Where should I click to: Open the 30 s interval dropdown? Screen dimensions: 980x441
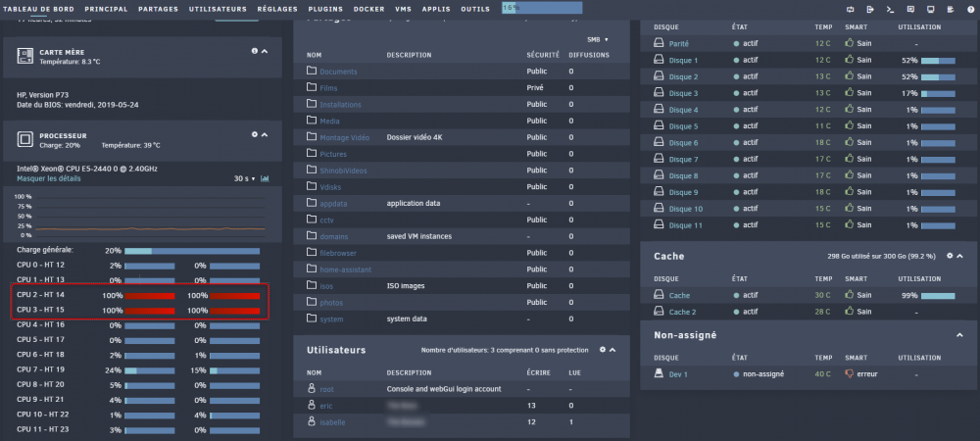click(x=244, y=178)
